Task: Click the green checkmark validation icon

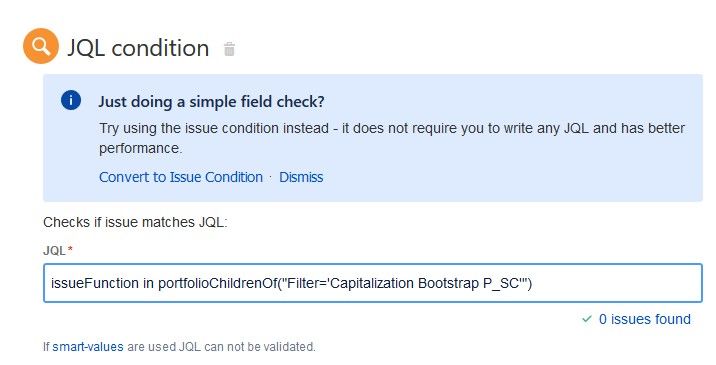Action: pos(587,319)
